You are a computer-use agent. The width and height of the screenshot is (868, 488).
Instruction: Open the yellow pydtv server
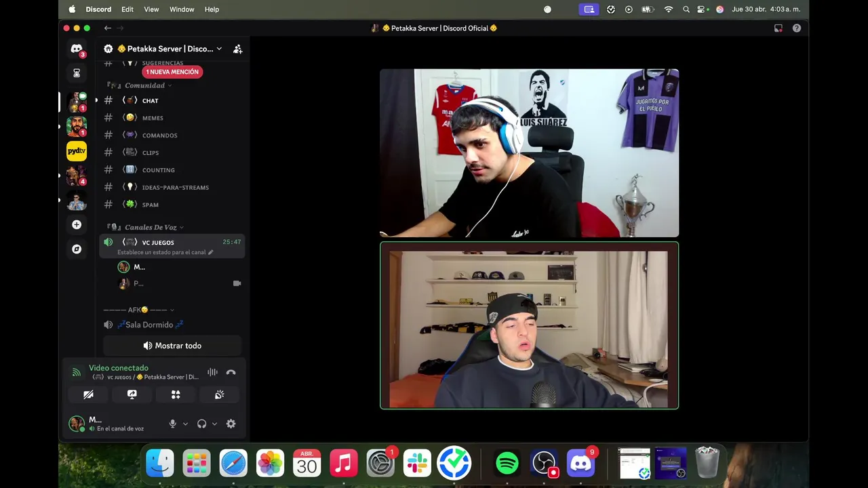[77, 150]
